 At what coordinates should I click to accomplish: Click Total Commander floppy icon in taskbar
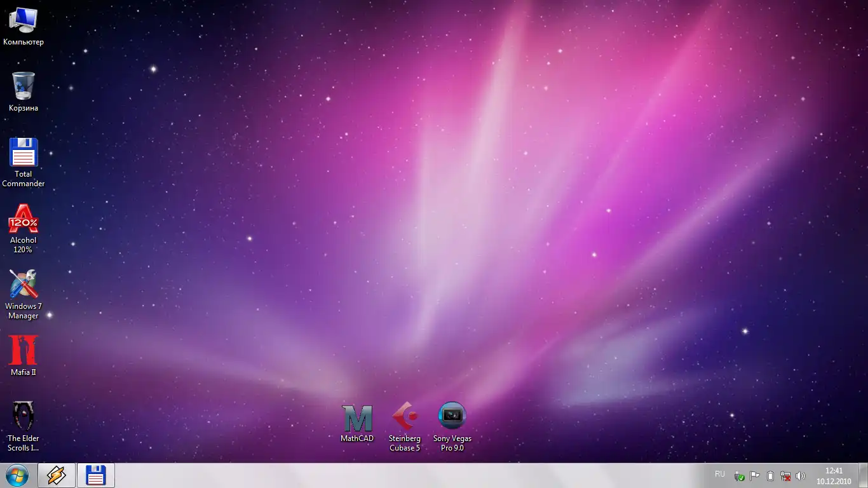(x=96, y=475)
